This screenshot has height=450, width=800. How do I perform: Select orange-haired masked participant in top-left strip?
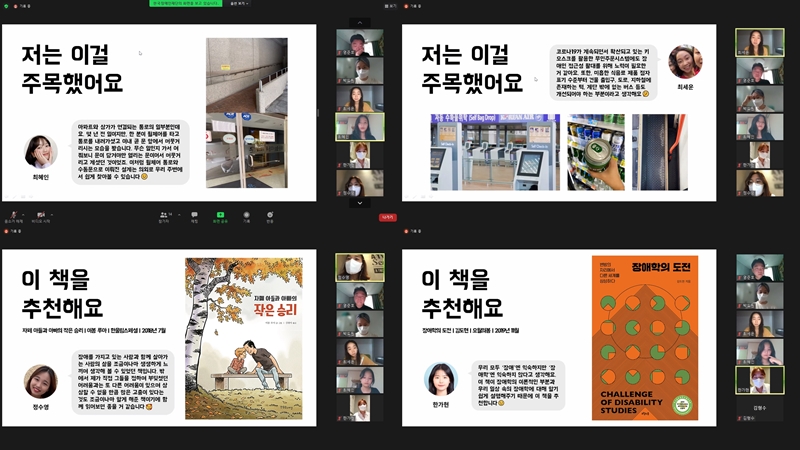pos(360,155)
